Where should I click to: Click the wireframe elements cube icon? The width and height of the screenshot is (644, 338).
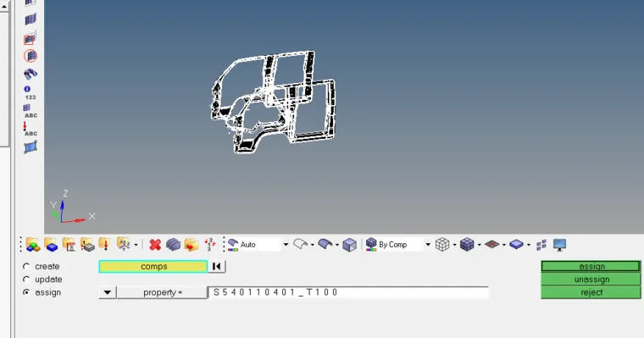tap(442, 245)
